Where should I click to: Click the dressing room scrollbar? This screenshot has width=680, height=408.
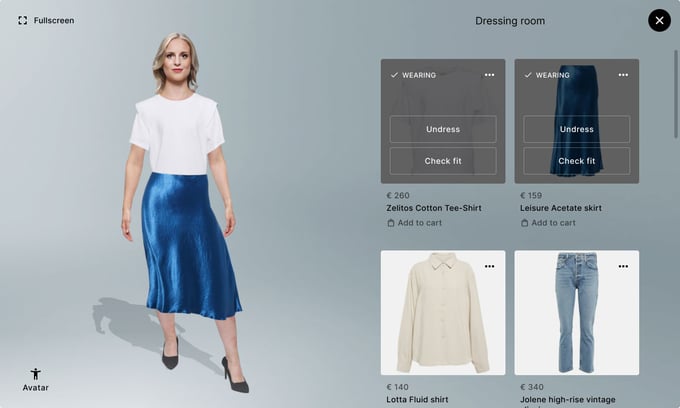click(676, 94)
